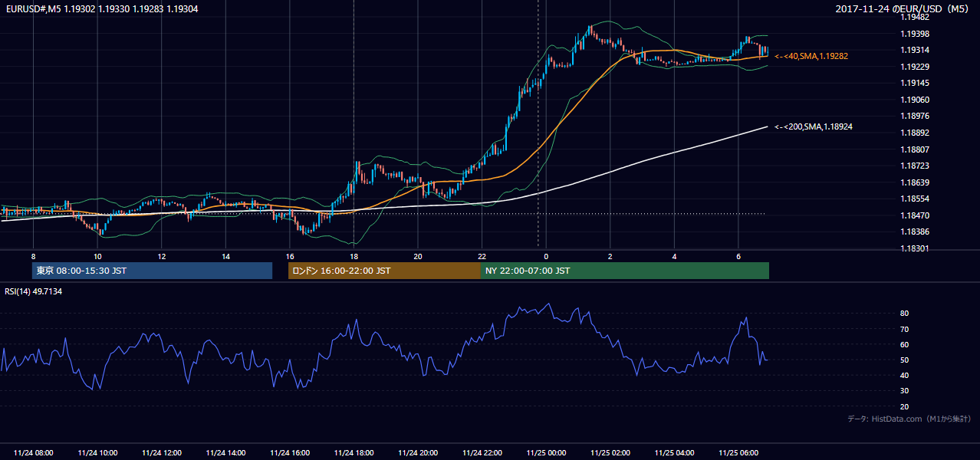The height and width of the screenshot is (460, 980).
Task: Select the ロンドン 16:00-22:00 JST session bar
Action: tap(384, 271)
